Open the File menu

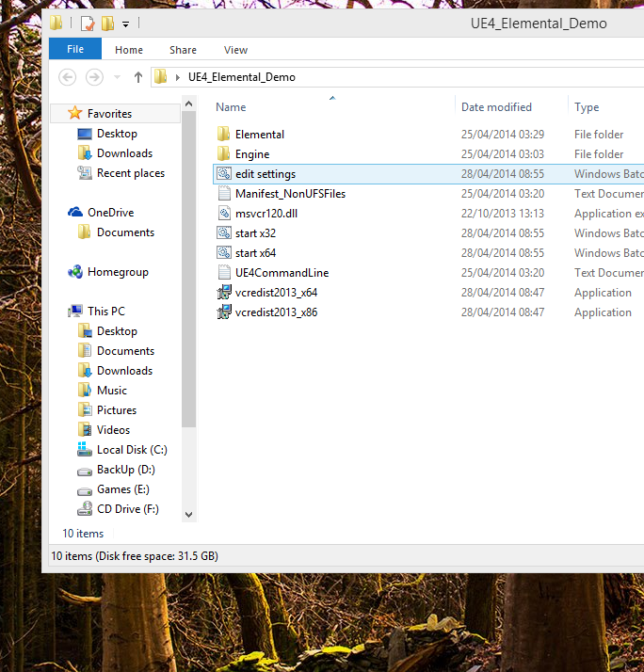(75, 49)
